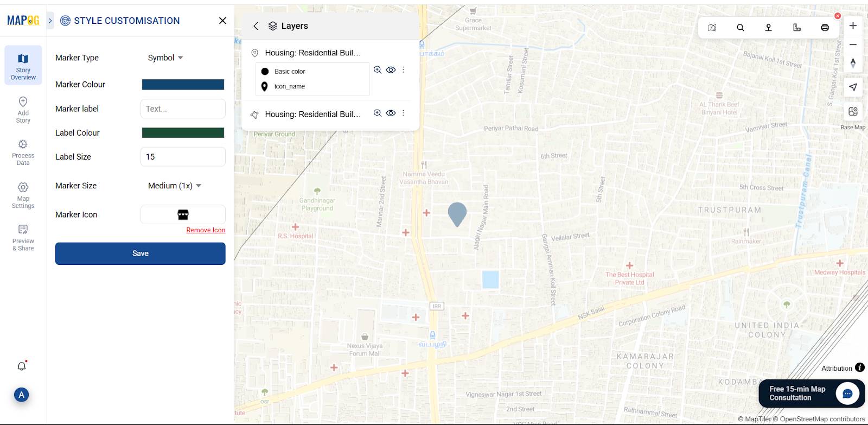Select the first Housing: Residential Buil… point layer
This screenshot has height=425, width=868.
pos(312,53)
